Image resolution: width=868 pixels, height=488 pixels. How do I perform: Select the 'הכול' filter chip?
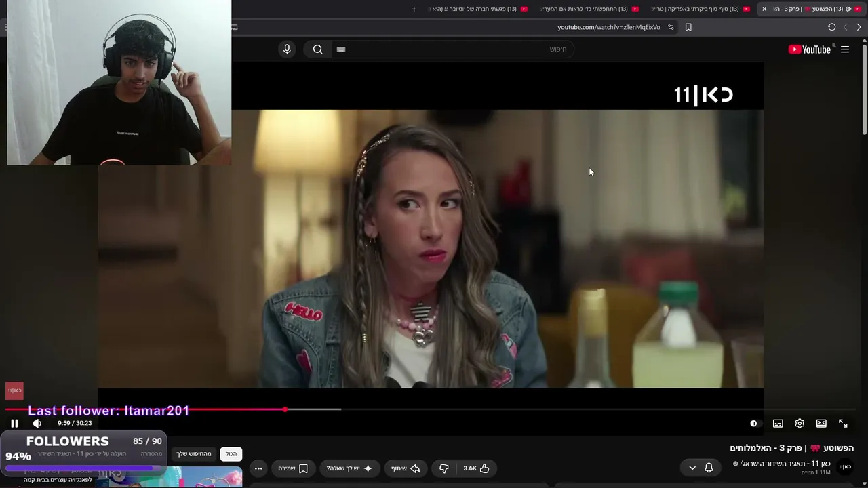[x=231, y=454]
